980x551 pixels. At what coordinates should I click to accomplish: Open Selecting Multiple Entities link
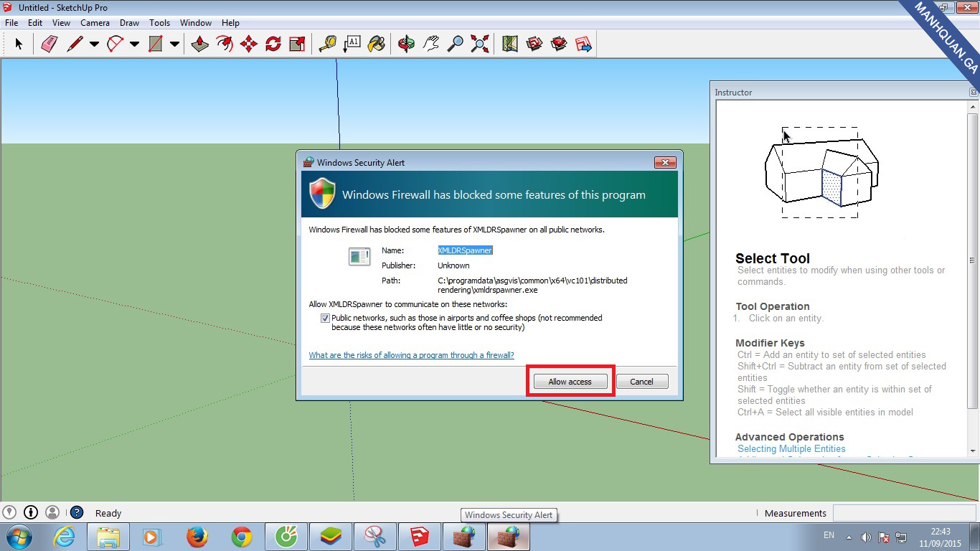(791, 448)
